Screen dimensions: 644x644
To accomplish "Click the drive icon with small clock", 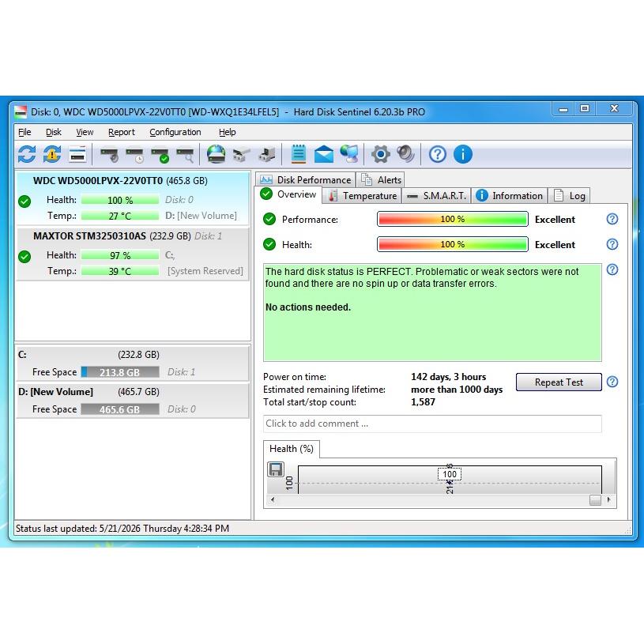I will [x=134, y=155].
